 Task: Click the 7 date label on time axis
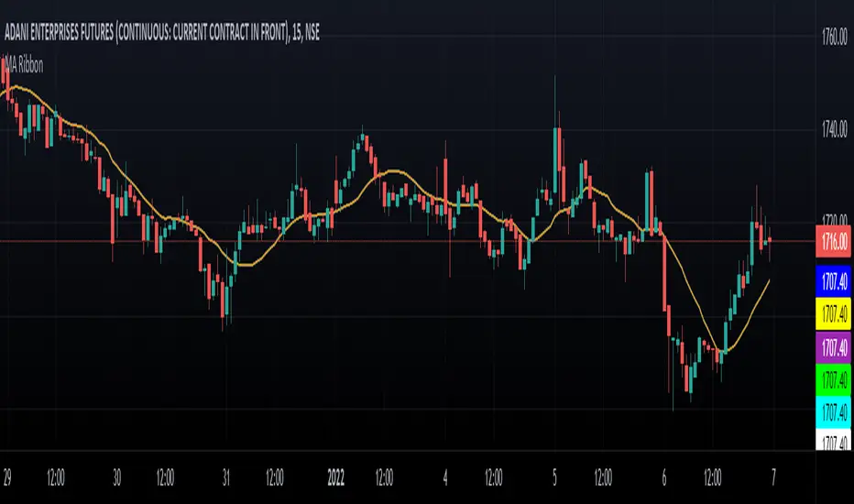coord(773,477)
